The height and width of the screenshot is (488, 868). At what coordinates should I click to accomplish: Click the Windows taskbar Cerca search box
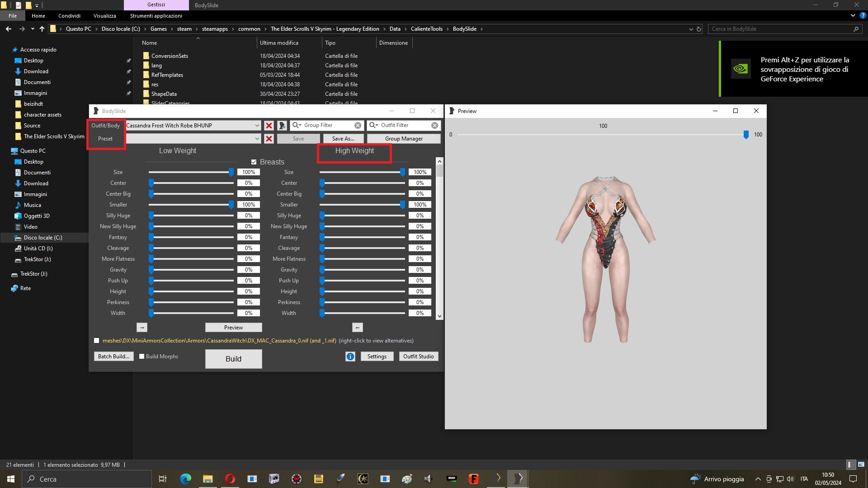87,479
